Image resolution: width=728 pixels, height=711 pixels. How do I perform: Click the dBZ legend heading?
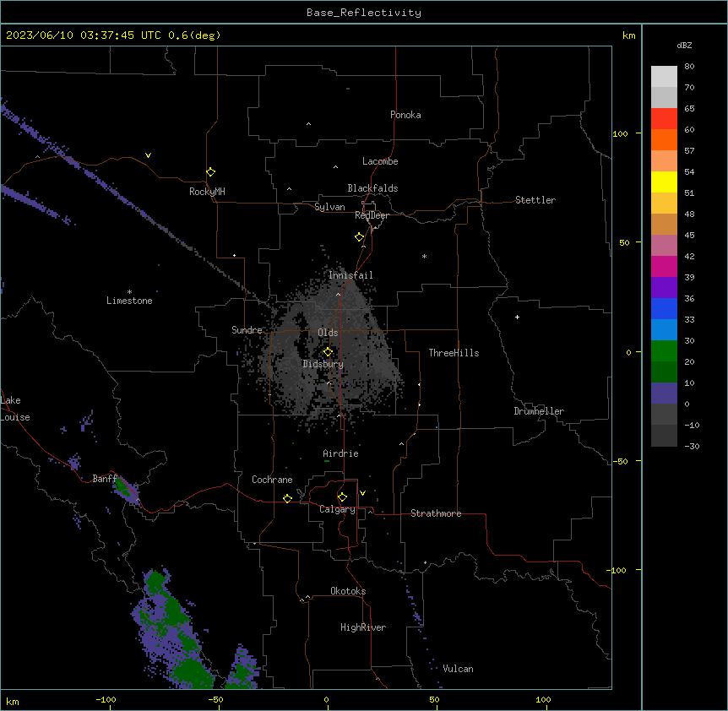coord(684,45)
